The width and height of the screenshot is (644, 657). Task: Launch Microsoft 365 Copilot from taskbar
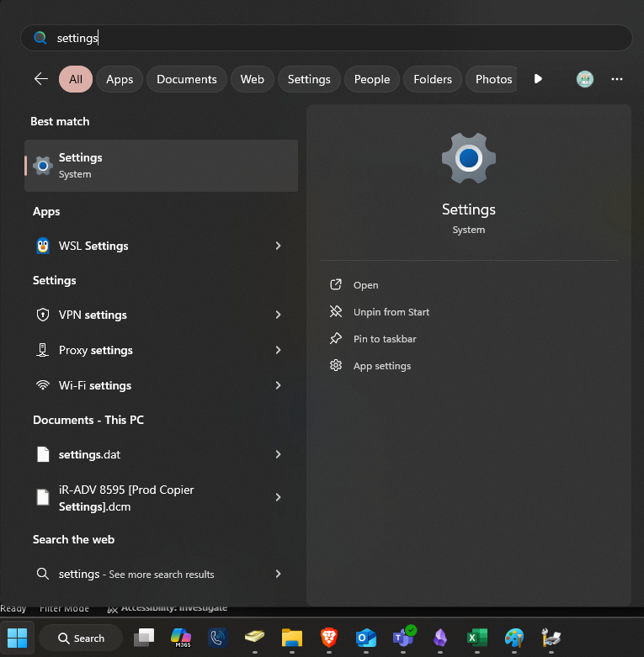click(x=181, y=638)
